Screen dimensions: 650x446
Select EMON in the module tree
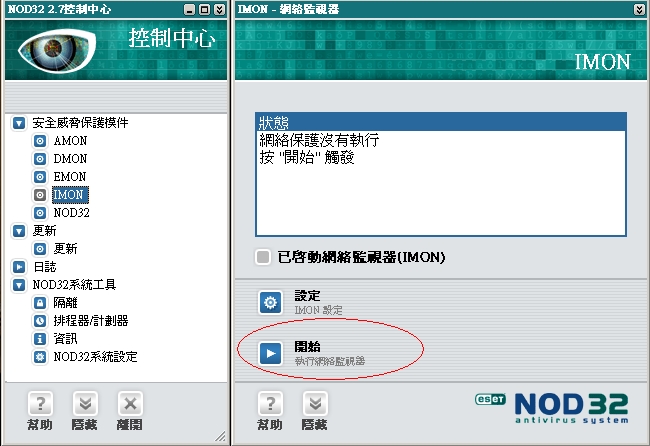(x=70, y=177)
